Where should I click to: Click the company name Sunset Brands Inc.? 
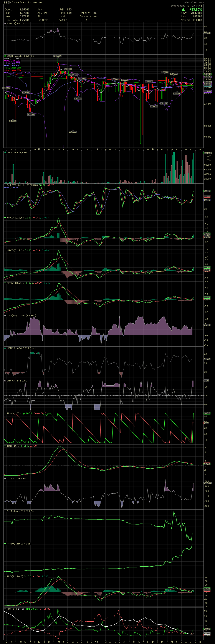pyautogui.click(x=22, y=3)
